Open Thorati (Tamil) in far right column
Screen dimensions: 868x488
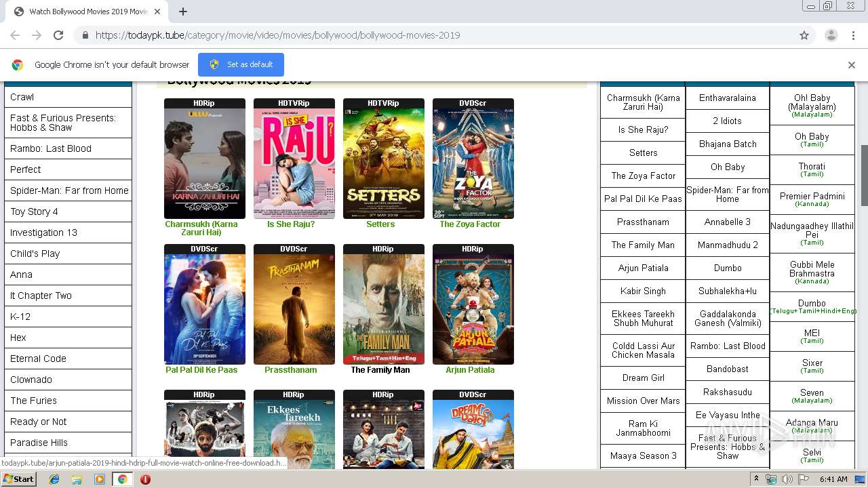[x=812, y=169]
